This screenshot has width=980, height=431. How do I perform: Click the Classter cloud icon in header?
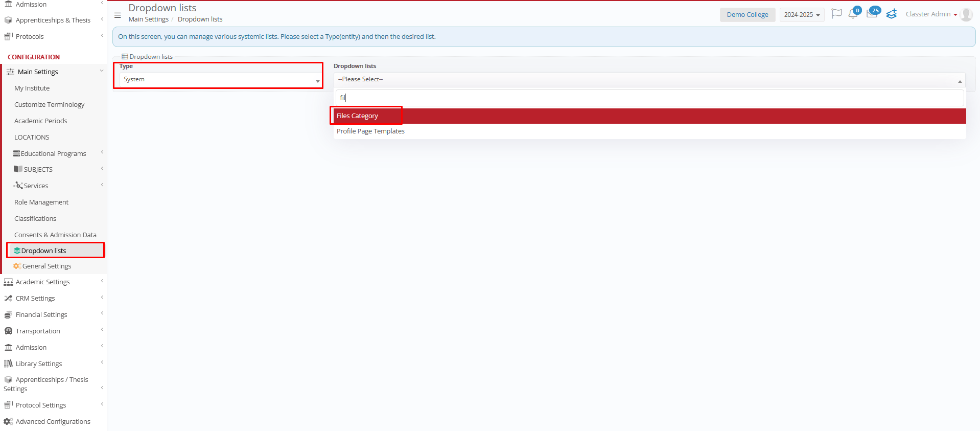coord(892,14)
